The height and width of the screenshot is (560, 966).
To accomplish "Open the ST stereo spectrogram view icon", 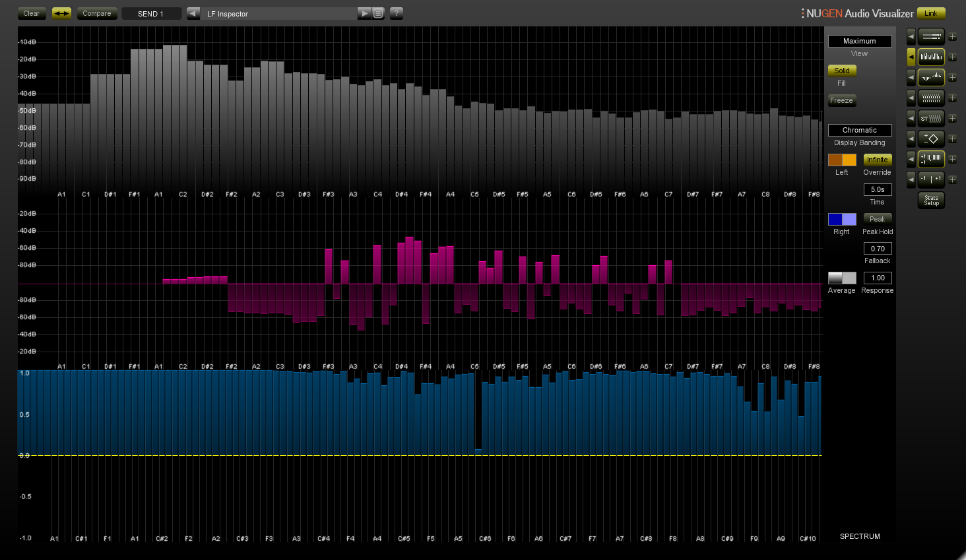I will click(x=931, y=119).
